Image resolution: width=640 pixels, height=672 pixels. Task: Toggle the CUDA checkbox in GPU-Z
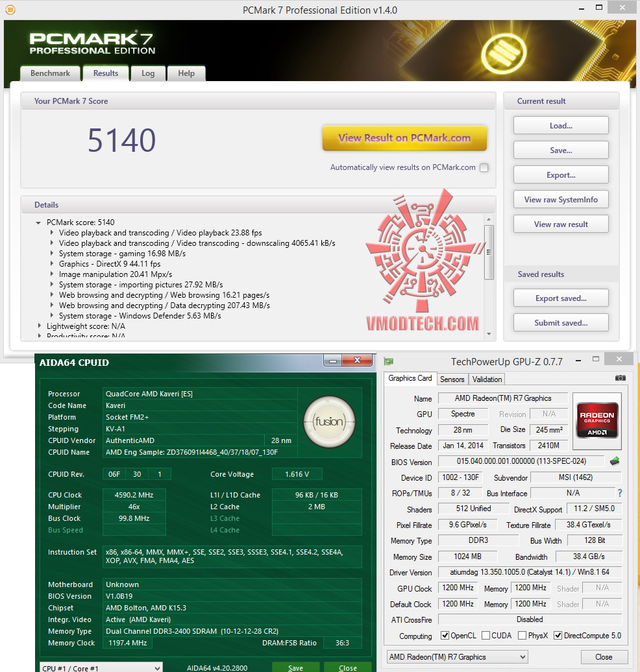tap(486, 635)
